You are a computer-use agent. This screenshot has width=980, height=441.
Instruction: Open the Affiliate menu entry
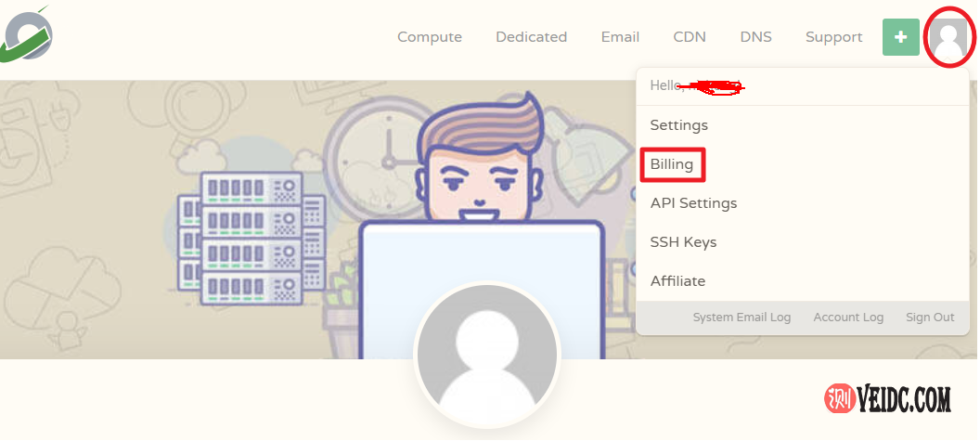click(677, 281)
